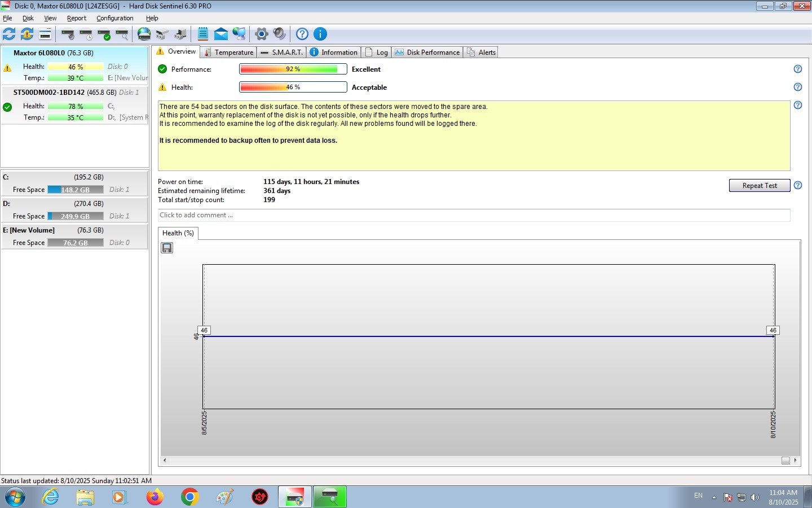Select the D: partition entry
The height and width of the screenshot is (508, 812).
75,210
